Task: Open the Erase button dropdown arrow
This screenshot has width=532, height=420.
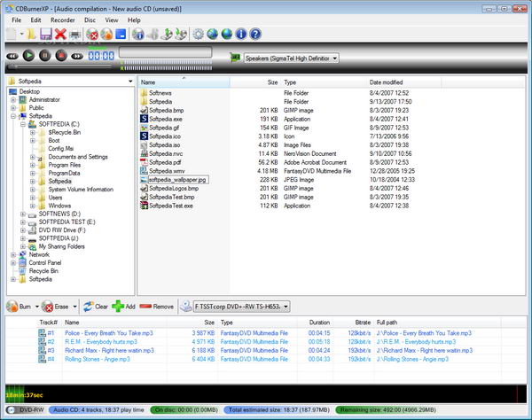Action: click(74, 307)
